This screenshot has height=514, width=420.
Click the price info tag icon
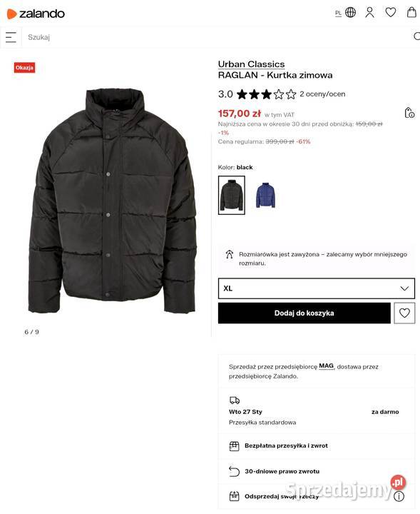409,113
